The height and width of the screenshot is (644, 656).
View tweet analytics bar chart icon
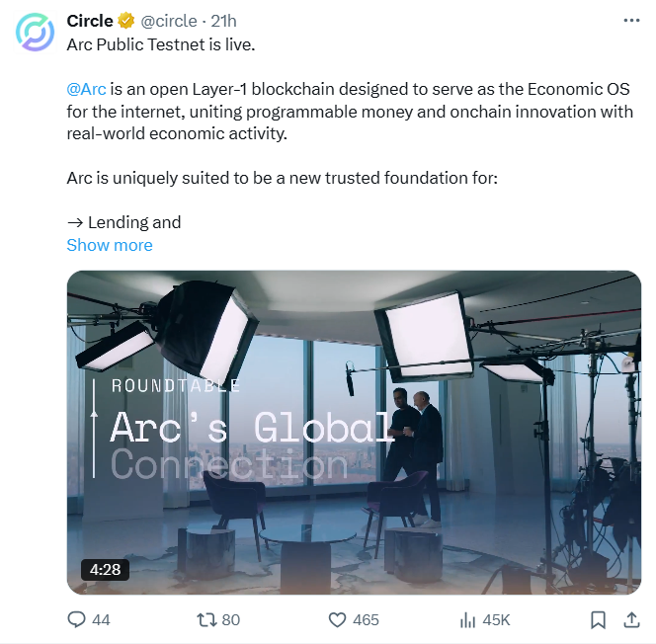(468, 619)
